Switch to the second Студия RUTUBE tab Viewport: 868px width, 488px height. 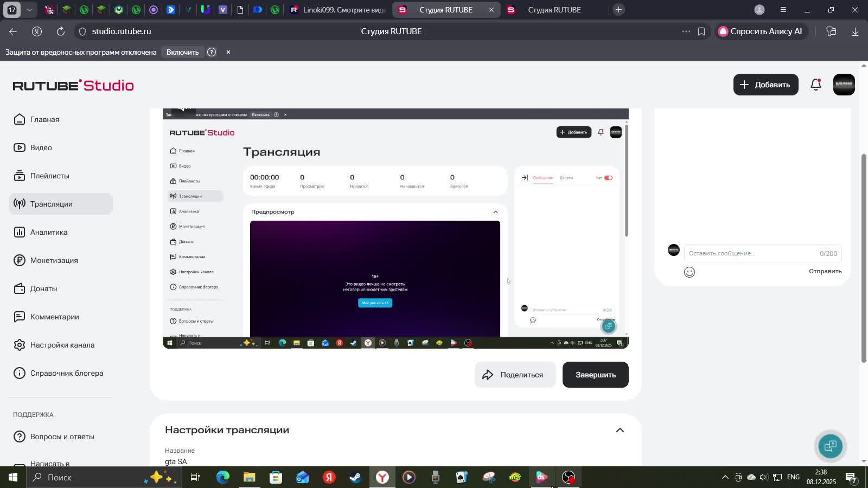click(x=553, y=10)
